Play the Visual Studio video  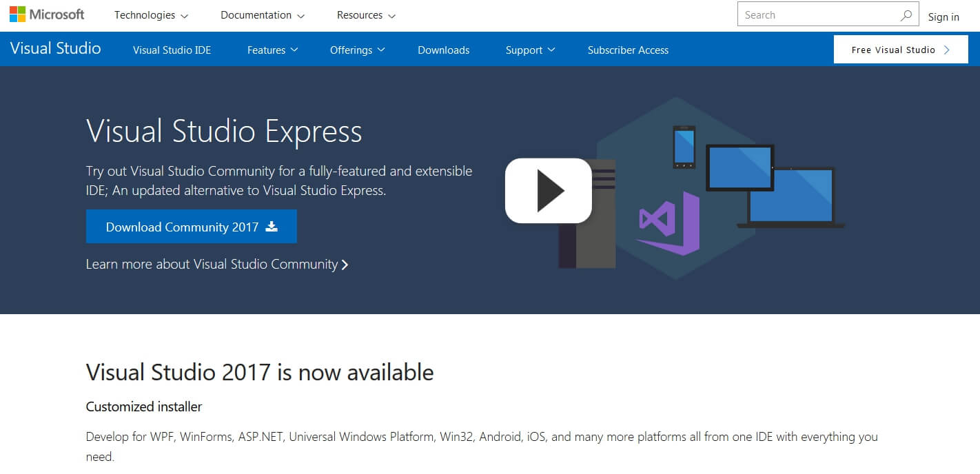[549, 191]
